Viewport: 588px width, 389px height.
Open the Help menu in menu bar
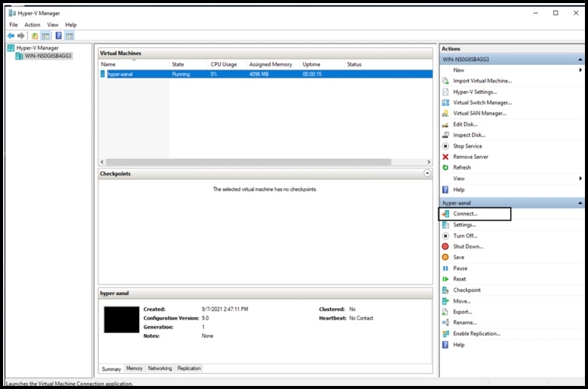(x=71, y=24)
